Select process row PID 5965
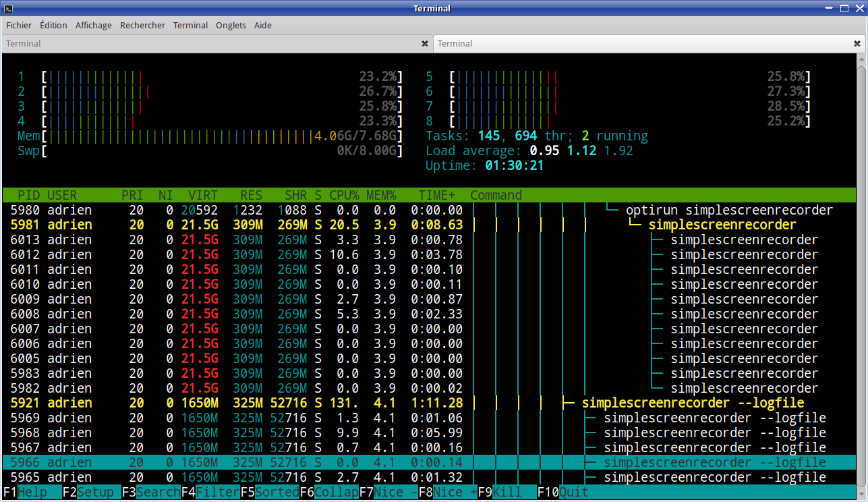The width and height of the screenshot is (868, 502). (430, 477)
